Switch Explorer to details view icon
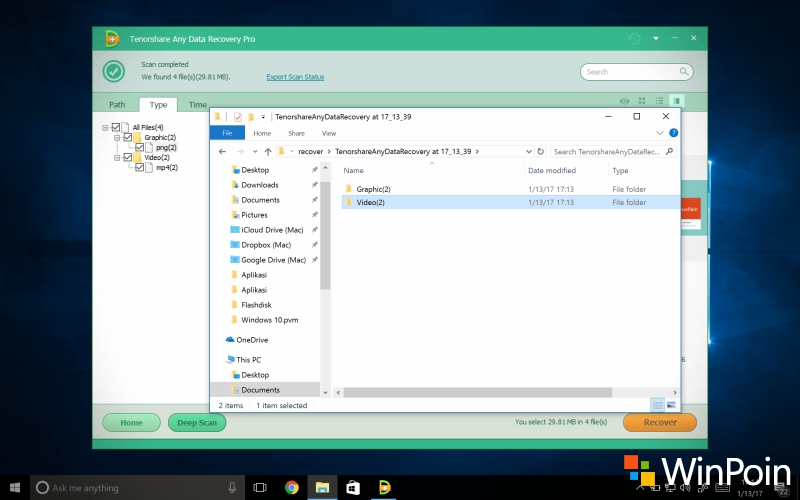Viewport: 800px width, 500px height. (x=658, y=405)
